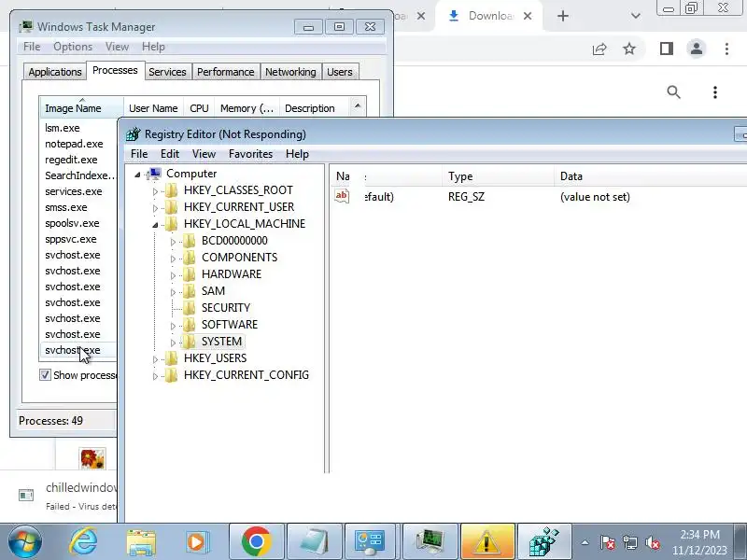Viewport: 747px width, 560px height.
Task: Toggle Chrome side panel icon
Action: click(667, 49)
